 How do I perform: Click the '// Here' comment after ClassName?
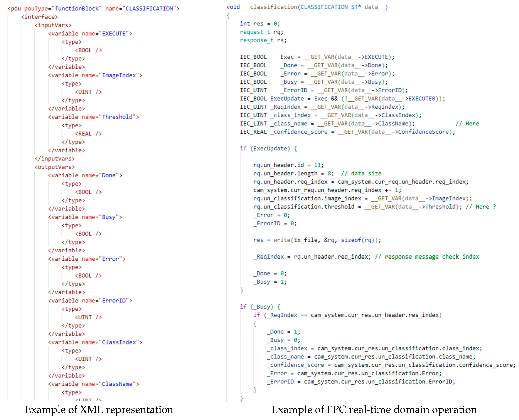click(467, 123)
